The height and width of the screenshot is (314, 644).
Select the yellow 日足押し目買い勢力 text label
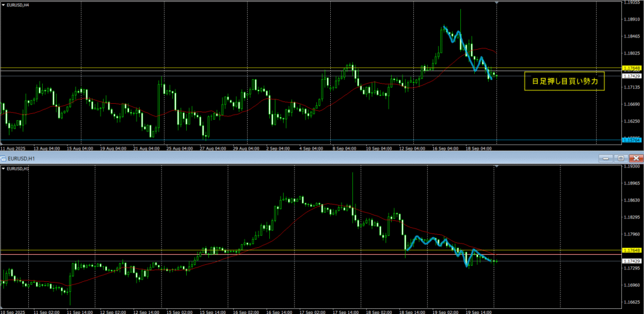tap(564, 81)
